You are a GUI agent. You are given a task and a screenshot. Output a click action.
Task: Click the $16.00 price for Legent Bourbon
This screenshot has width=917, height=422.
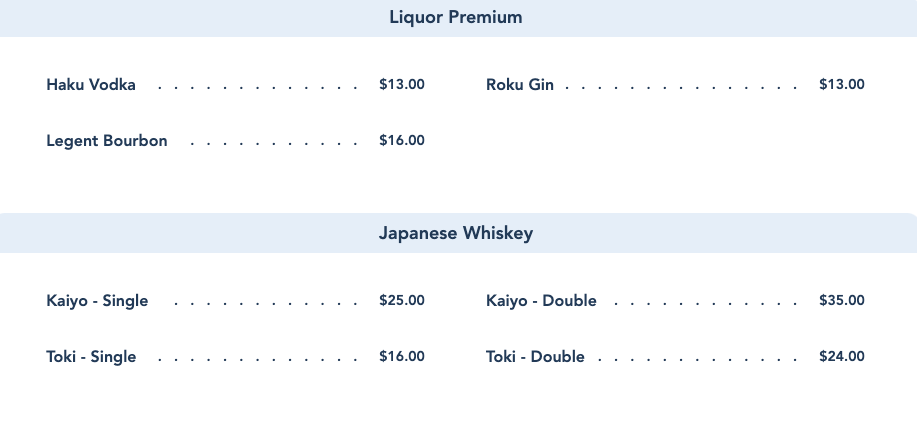pyautogui.click(x=402, y=141)
